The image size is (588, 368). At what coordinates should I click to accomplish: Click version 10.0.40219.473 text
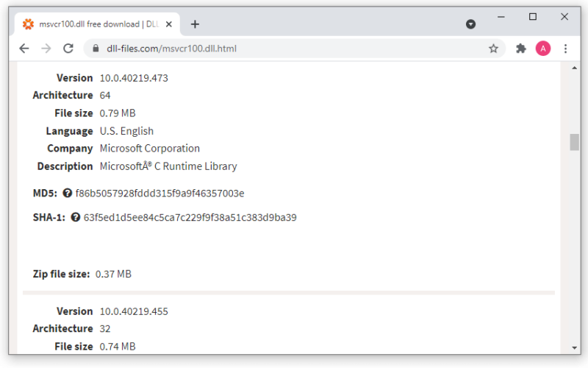134,78
